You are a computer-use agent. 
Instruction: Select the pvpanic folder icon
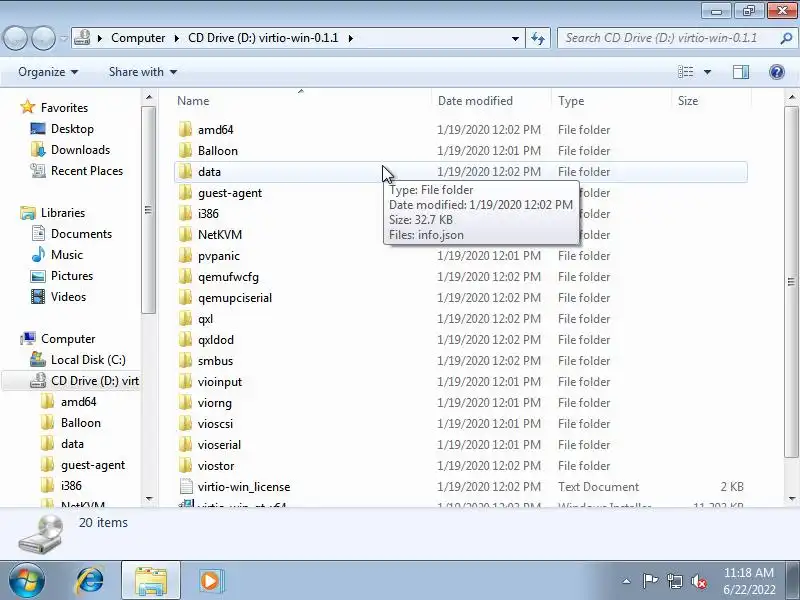pyautogui.click(x=186, y=256)
